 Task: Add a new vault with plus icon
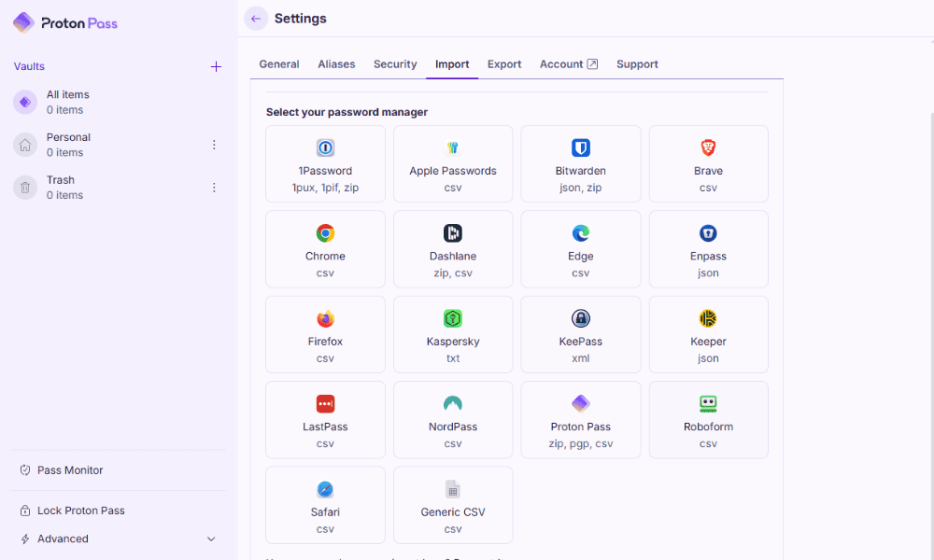(x=216, y=66)
